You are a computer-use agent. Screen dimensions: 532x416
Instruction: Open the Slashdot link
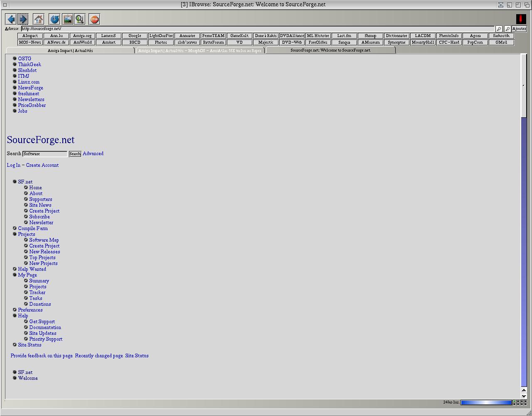point(27,70)
